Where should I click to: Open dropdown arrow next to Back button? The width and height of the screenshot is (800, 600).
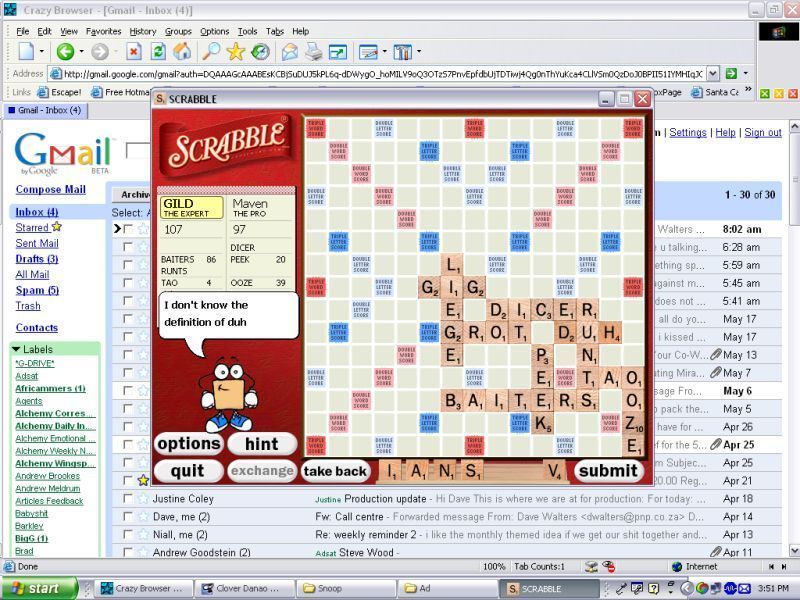(x=82, y=52)
